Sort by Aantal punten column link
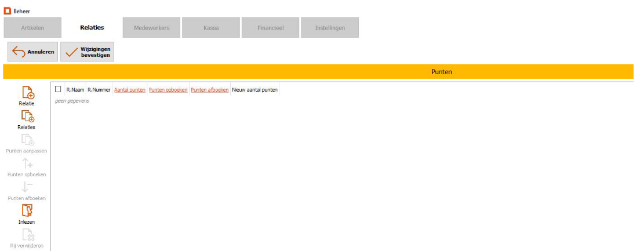644x251 pixels. click(x=130, y=90)
